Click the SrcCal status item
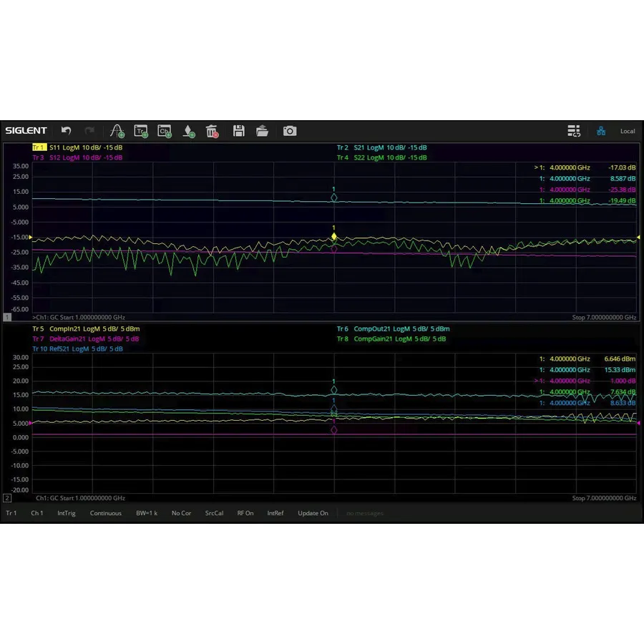The width and height of the screenshot is (644, 644). pyautogui.click(x=213, y=513)
